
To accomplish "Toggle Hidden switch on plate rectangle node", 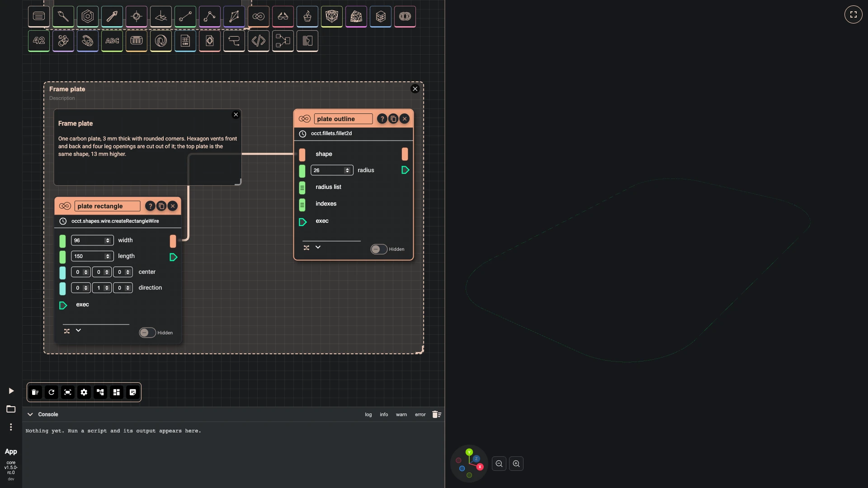I will coord(147,333).
